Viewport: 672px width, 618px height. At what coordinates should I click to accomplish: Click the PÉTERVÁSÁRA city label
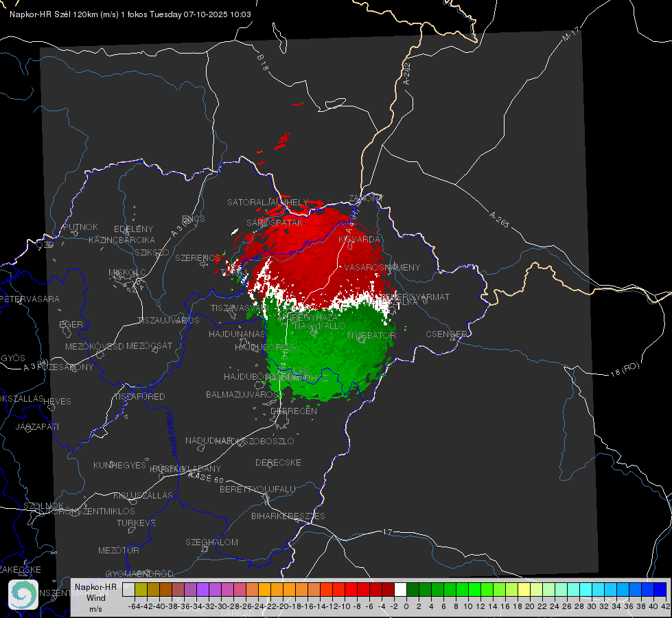(x=30, y=299)
